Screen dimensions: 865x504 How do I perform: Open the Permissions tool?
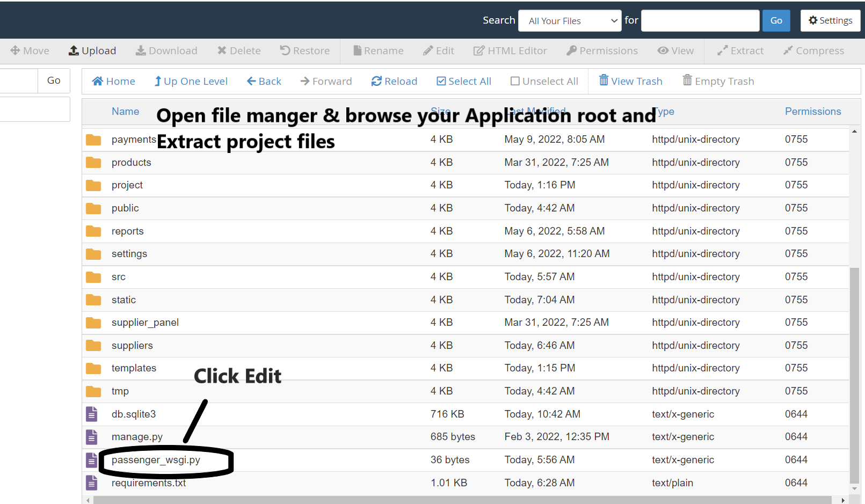click(602, 50)
